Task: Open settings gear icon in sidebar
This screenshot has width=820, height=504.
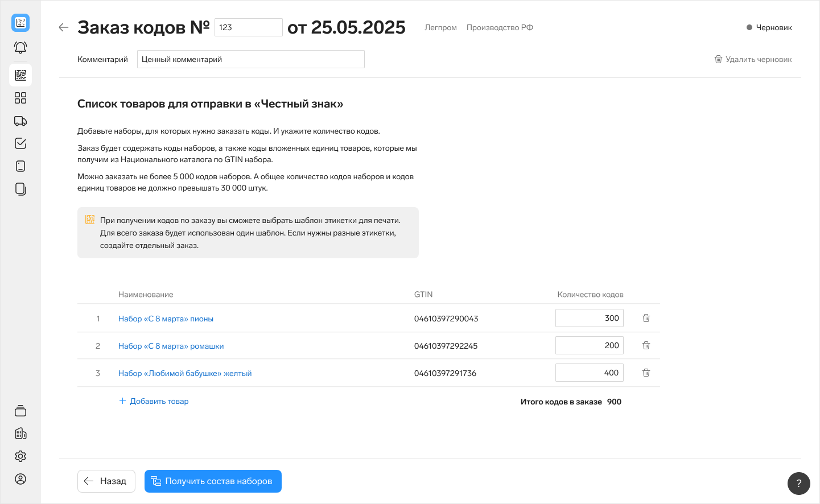Action: (x=20, y=456)
